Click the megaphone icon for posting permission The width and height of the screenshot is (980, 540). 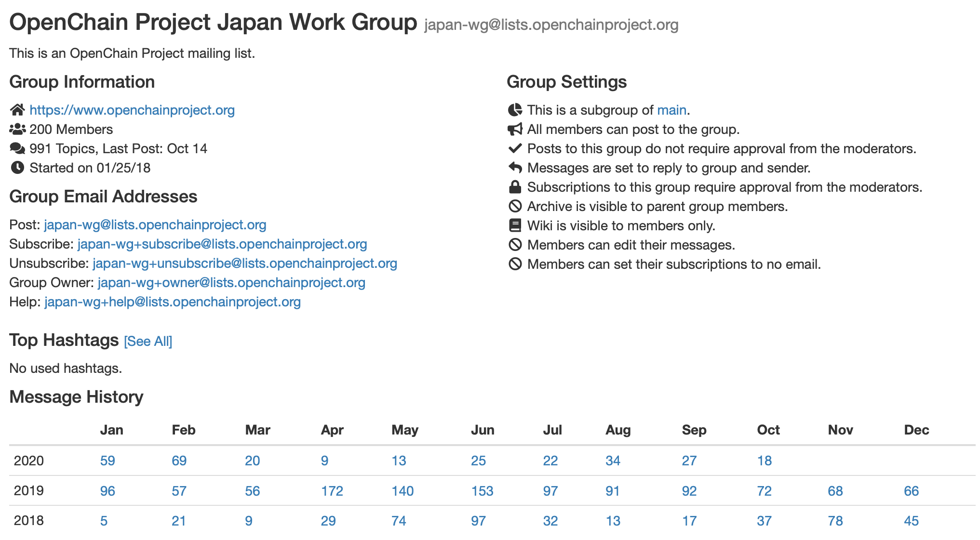515,129
